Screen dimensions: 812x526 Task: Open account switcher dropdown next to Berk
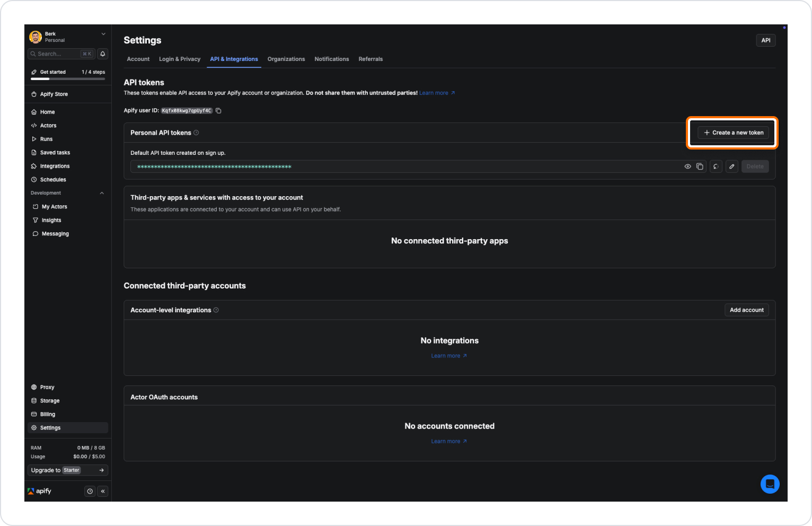pos(103,34)
